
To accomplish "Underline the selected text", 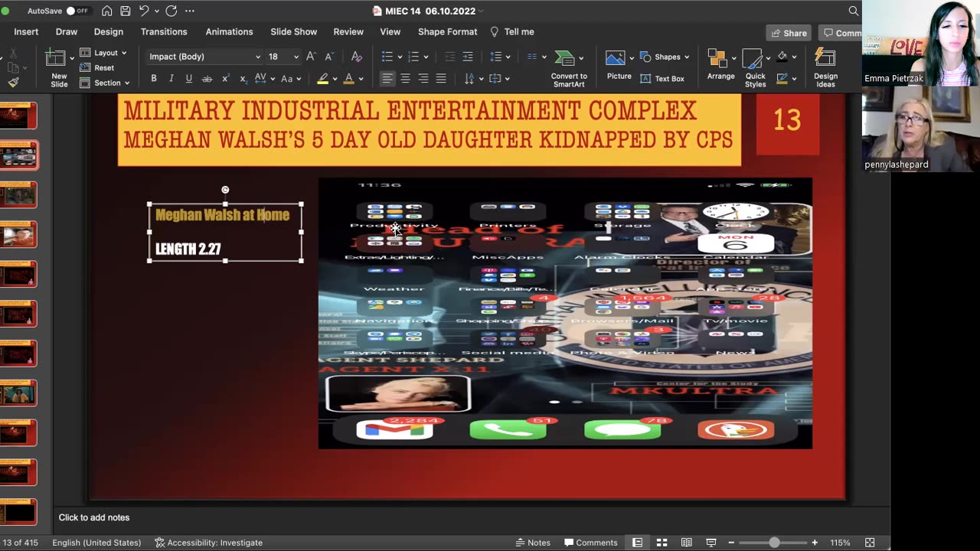I will point(188,78).
